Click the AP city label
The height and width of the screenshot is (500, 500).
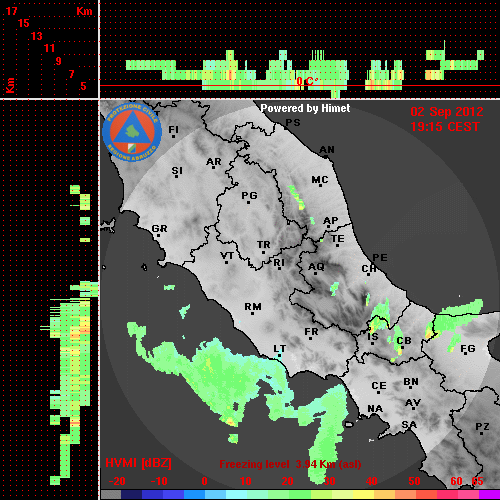(331, 220)
